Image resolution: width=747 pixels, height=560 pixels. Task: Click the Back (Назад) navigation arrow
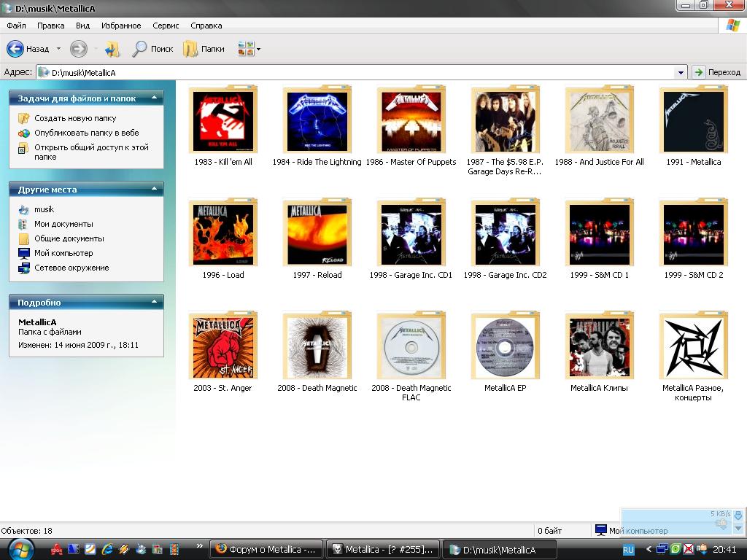tap(16, 49)
